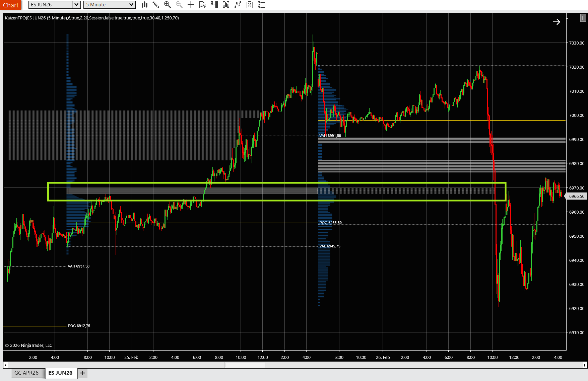Screen dimensions: 588x381
Task: Open the chart Properties list icon
Action: pyautogui.click(x=261, y=5)
